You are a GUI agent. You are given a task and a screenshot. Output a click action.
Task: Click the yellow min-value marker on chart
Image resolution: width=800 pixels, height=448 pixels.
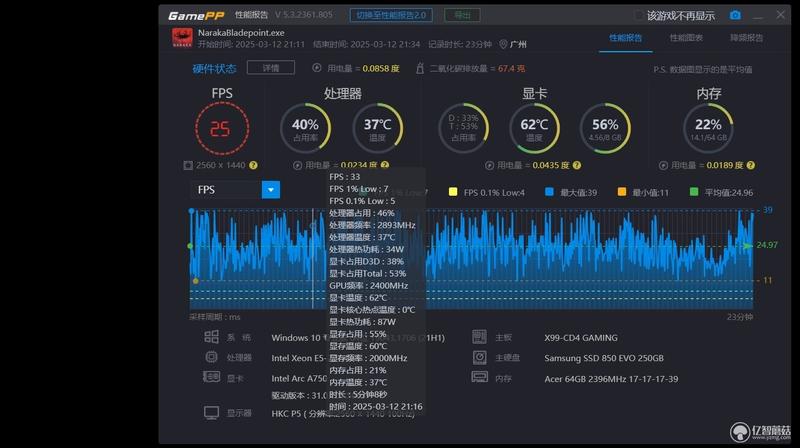point(195,281)
